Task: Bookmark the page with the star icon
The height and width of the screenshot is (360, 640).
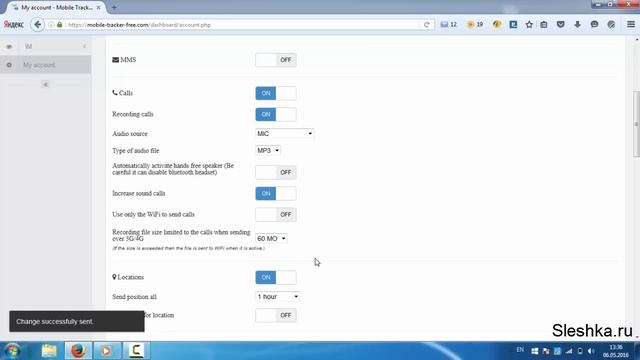Action: pyautogui.click(x=529, y=24)
